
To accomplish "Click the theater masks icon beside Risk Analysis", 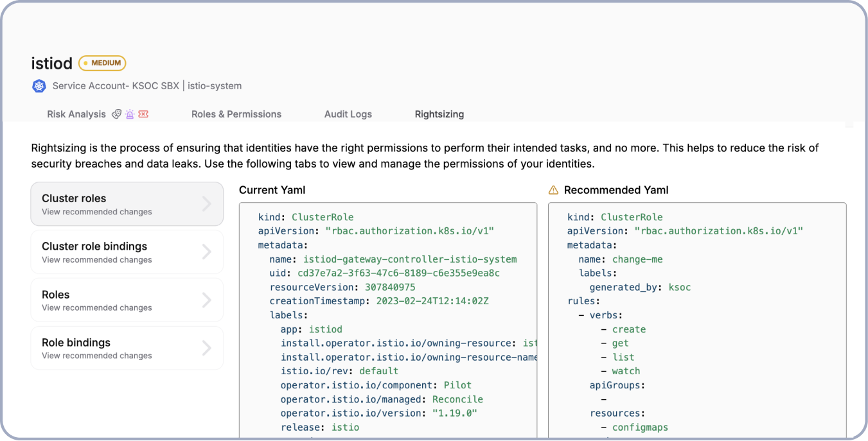I will pos(116,114).
